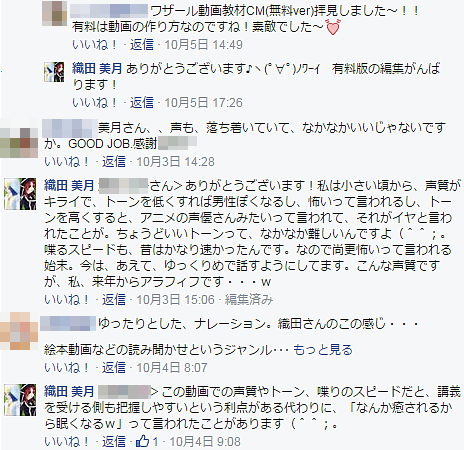Image resolution: width=464 pixels, height=450 pixels.
Task: Click the thumbs-up like count icon
Action: (142, 442)
